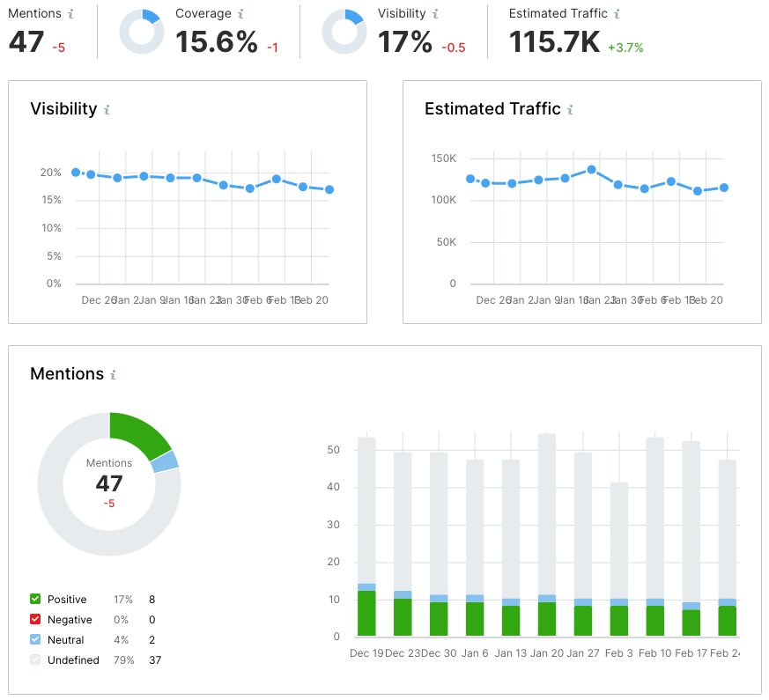Screen dimensions: 769x700
Task: Click the last data point on Visibility line chart
Action: pyautogui.click(x=329, y=189)
